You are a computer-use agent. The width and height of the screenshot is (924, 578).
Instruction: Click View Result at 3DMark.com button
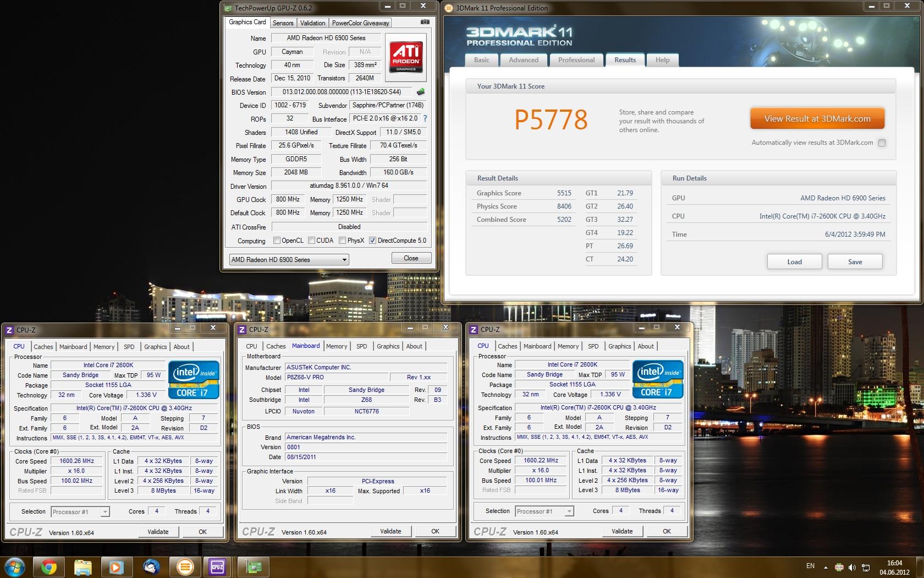(817, 118)
